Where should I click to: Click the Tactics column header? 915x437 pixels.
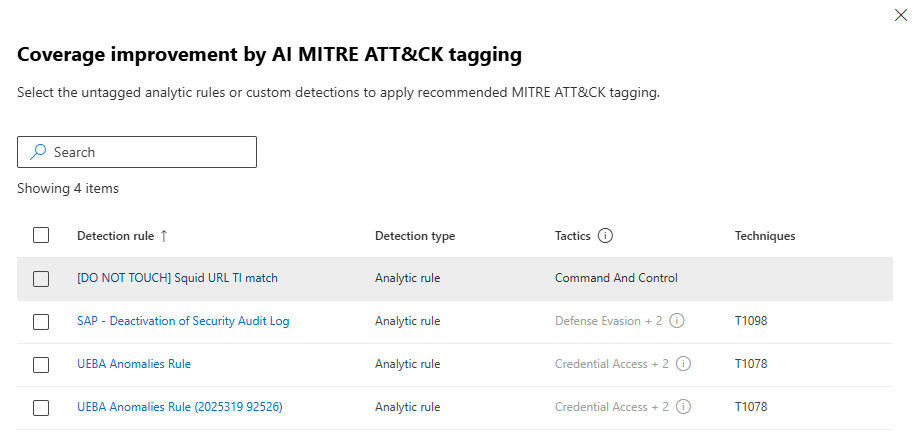point(572,236)
